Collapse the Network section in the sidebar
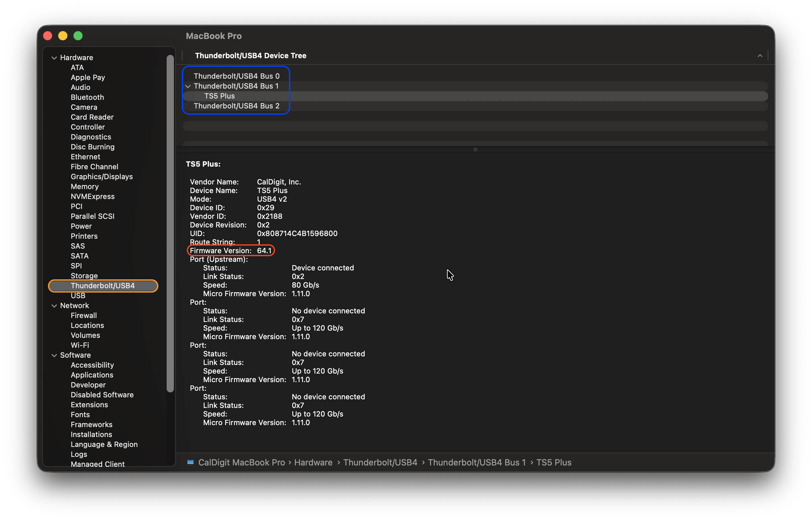This screenshot has width=812, height=521. (55, 305)
